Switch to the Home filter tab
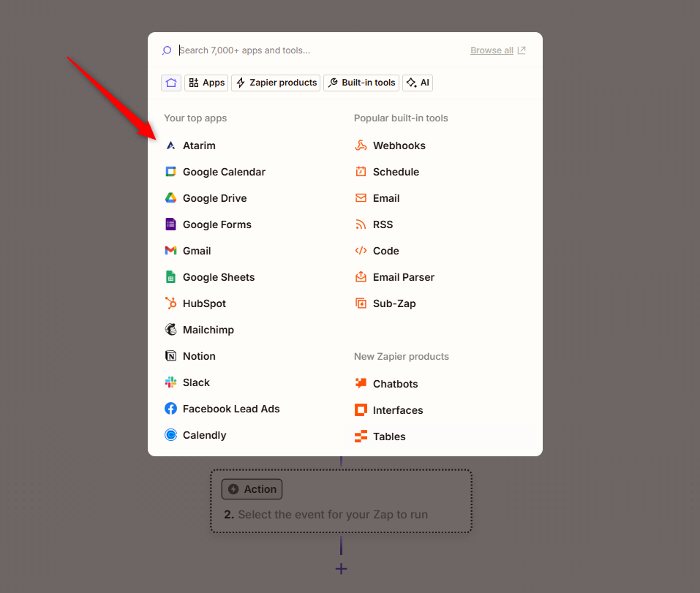Screen dimensions: 700x593 click(x=171, y=83)
